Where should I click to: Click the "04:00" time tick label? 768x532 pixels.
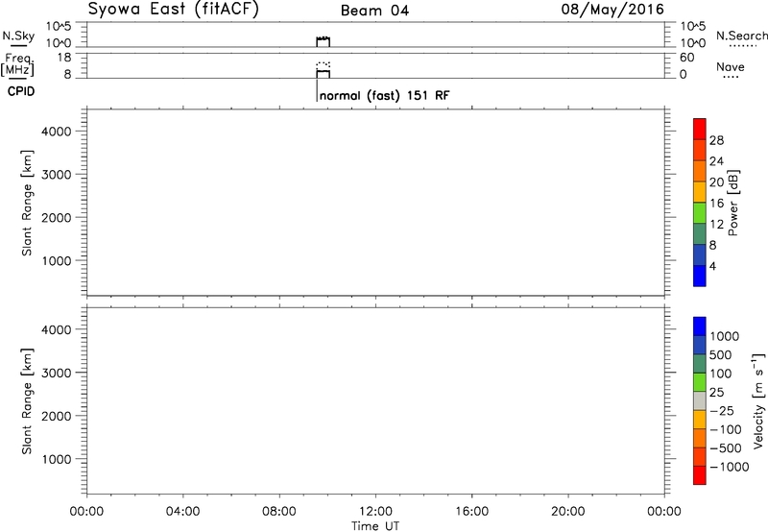(182, 512)
